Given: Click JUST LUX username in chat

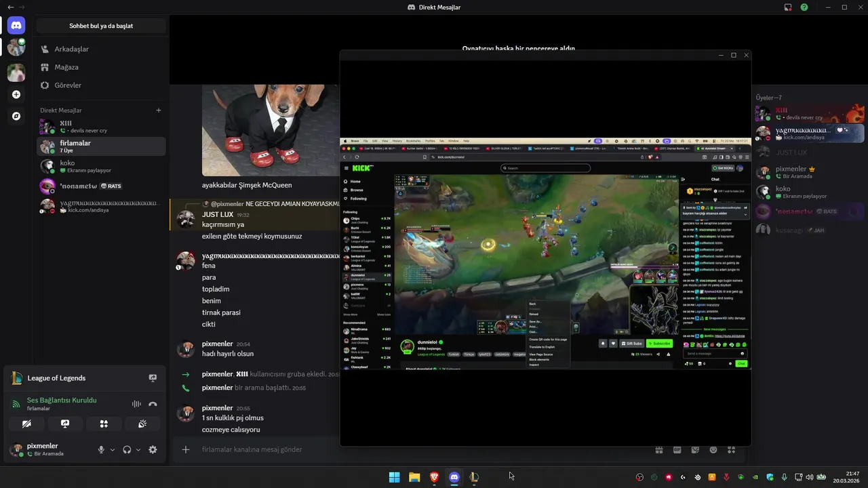Looking at the screenshot, I should click(217, 214).
